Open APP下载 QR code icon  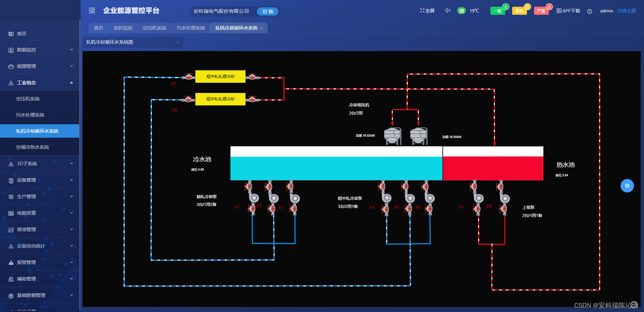(x=559, y=11)
